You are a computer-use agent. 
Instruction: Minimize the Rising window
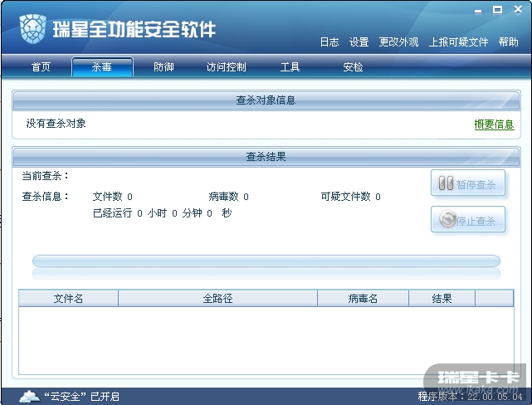478,12
